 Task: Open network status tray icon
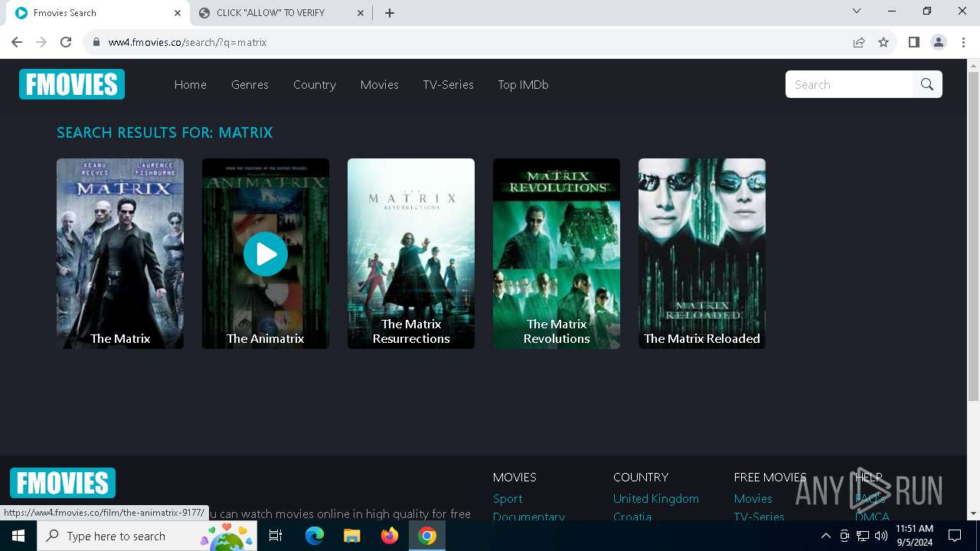pos(863,536)
